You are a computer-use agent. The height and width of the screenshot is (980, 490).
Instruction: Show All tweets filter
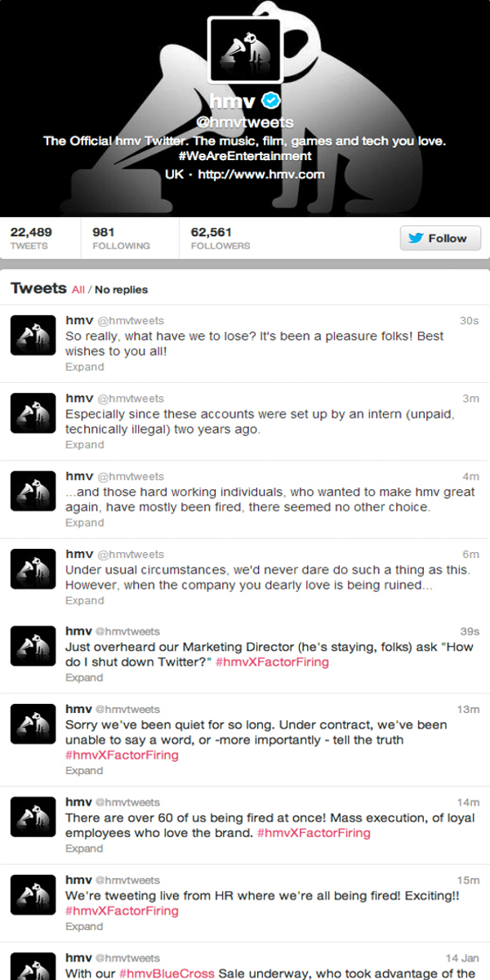point(78,290)
